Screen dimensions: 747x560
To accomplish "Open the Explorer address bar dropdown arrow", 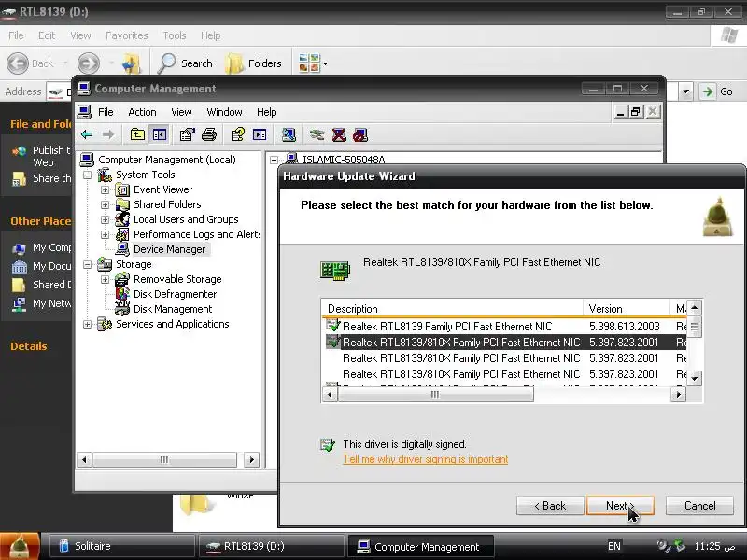I will click(685, 91).
